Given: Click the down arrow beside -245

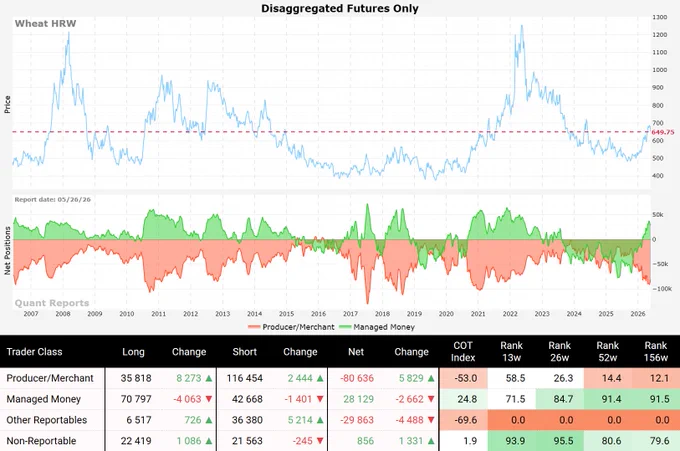Looking at the screenshot, I should [320, 441].
